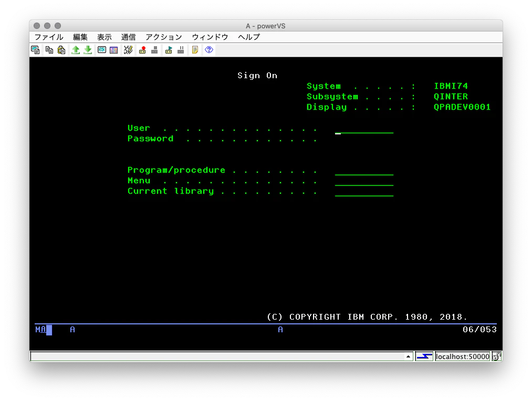Viewport: 532px width, 401px height.
Task: Click the Copy toolbar icon
Action: [49, 50]
